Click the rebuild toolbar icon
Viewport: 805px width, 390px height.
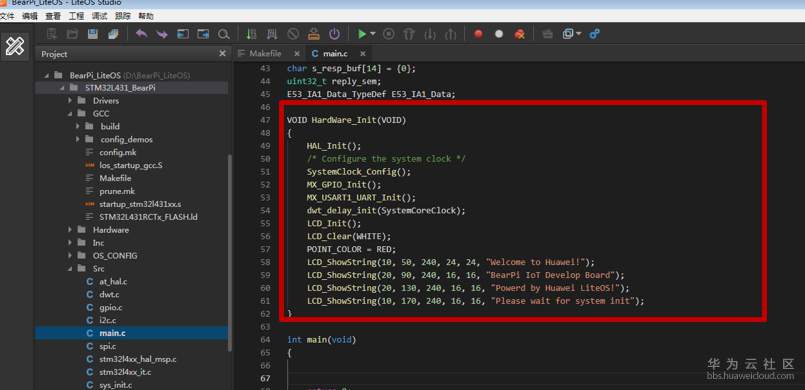[272, 34]
